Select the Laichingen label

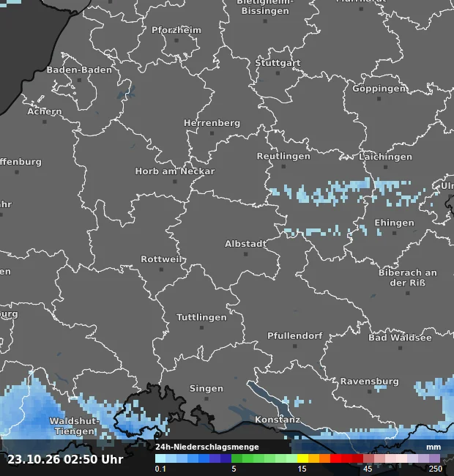coord(385,157)
